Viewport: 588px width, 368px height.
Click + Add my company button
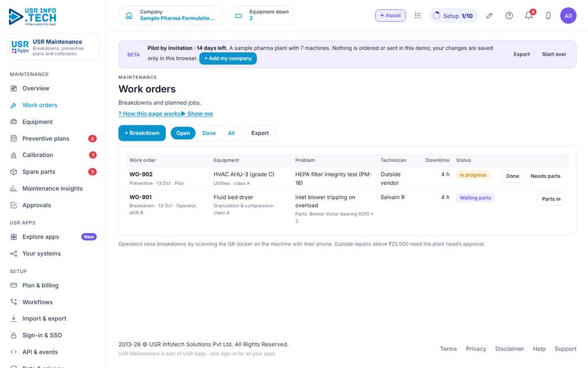point(228,58)
